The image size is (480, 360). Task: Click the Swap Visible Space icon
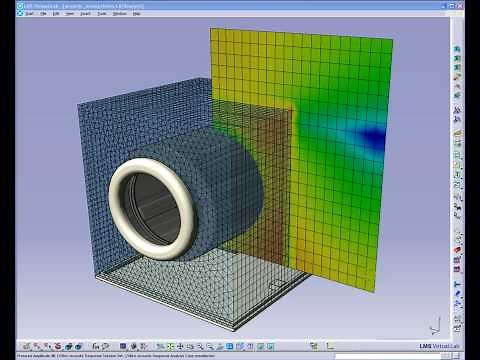[x=271, y=346]
